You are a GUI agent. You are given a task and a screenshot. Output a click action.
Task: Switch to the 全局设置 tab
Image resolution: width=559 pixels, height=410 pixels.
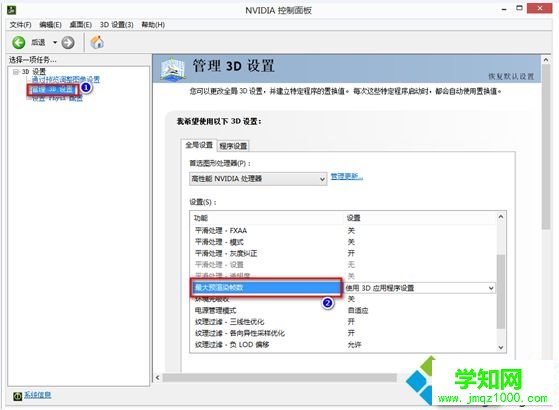199,145
